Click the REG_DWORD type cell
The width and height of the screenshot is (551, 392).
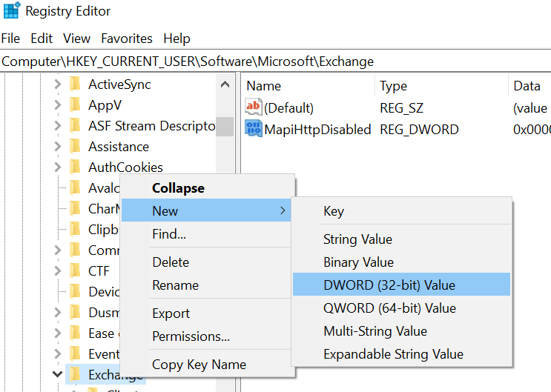tap(419, 130)
